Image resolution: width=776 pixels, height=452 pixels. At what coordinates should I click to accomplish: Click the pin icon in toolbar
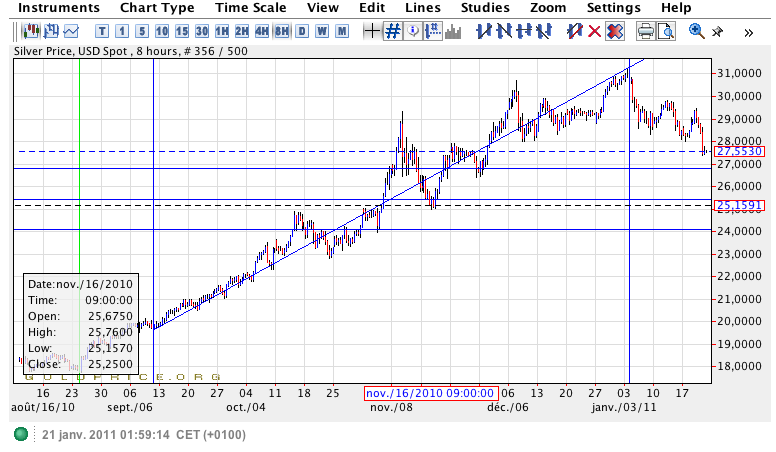pyautogui.click(x=717, y=31)
